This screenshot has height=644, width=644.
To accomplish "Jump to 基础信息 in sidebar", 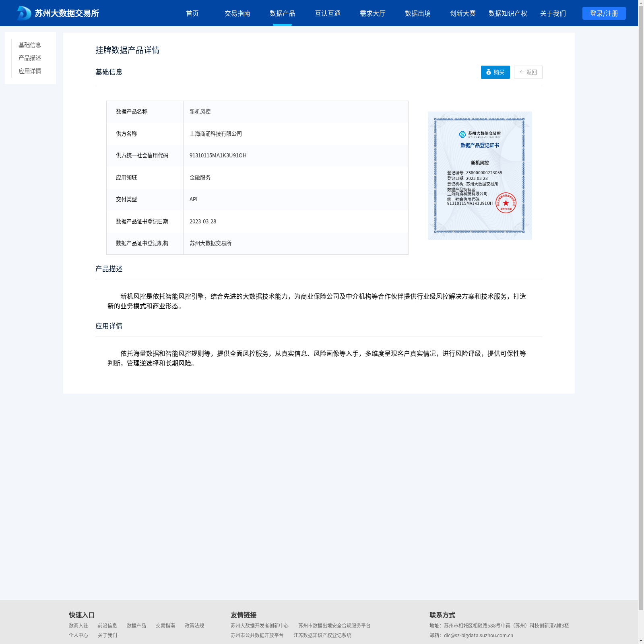I will (x=30, y=45).
